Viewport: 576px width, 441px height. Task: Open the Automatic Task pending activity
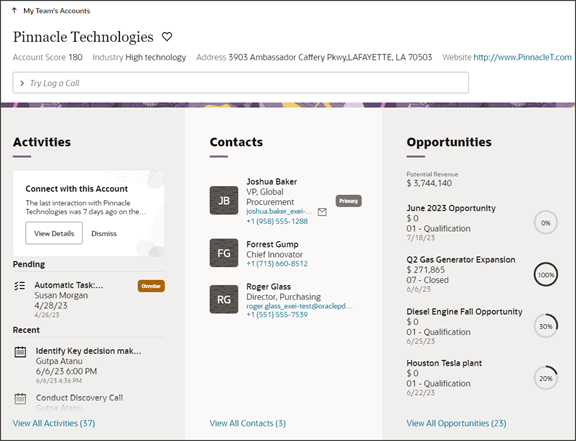[69, 285]
